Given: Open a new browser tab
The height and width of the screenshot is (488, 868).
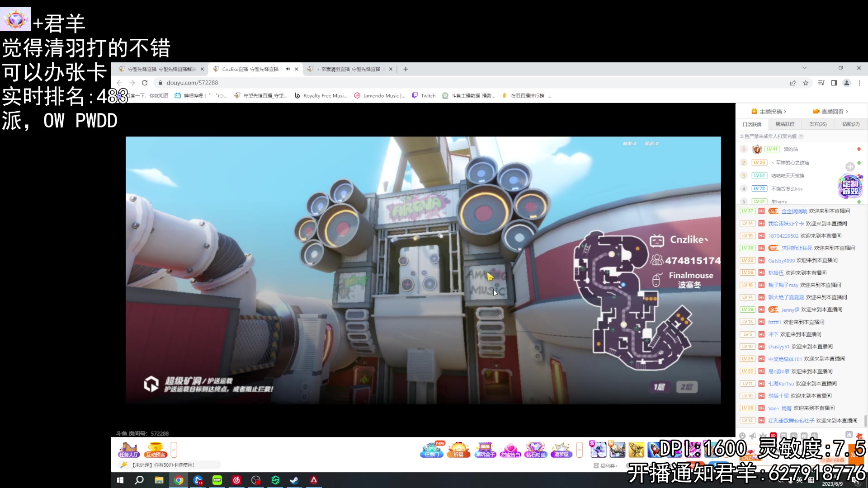Looking at the screenshot, I should point(406,69).
